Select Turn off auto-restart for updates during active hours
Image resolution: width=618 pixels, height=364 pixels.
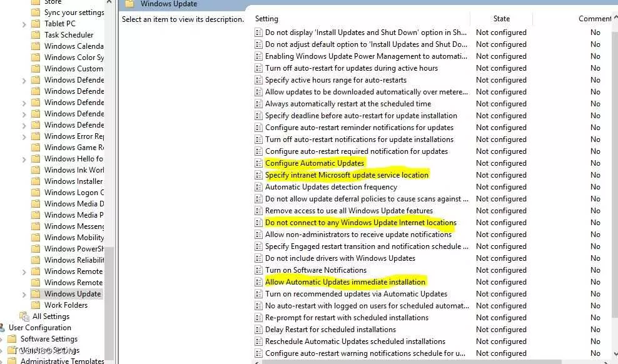(x=352, y=68)
